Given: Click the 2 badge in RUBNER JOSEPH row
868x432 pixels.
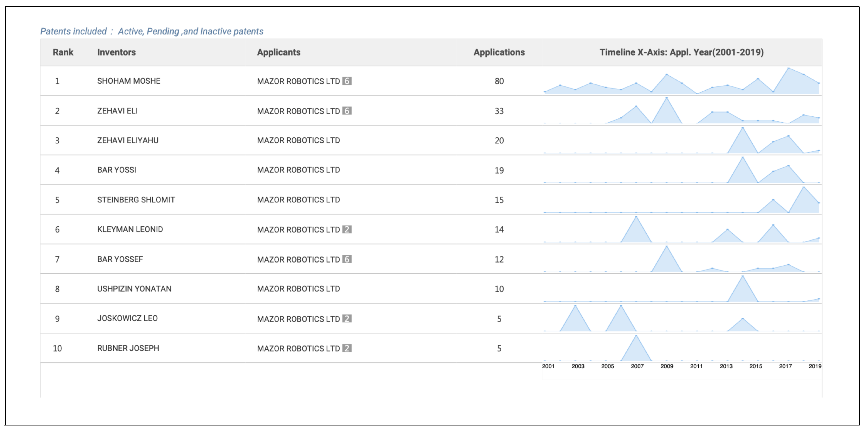Looking at the screenshot, I should (x=347, y=348).
